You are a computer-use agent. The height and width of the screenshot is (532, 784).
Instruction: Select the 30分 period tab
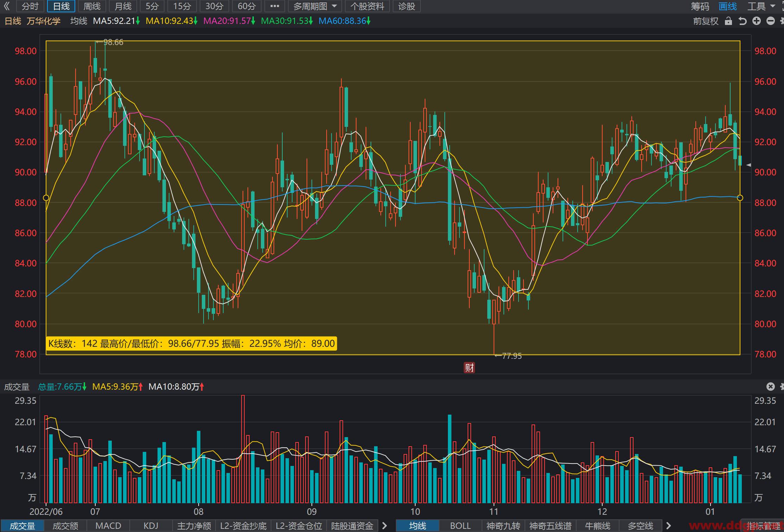(214, 6)
